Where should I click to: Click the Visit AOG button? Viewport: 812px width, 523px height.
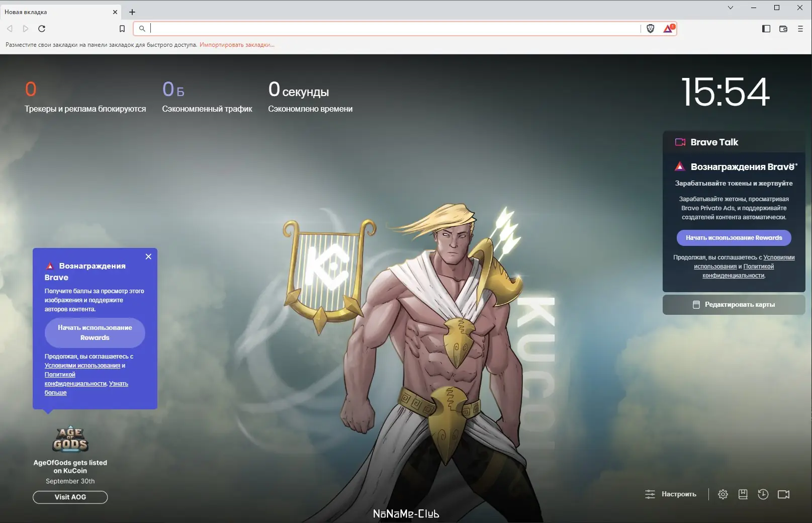(70, 497)
